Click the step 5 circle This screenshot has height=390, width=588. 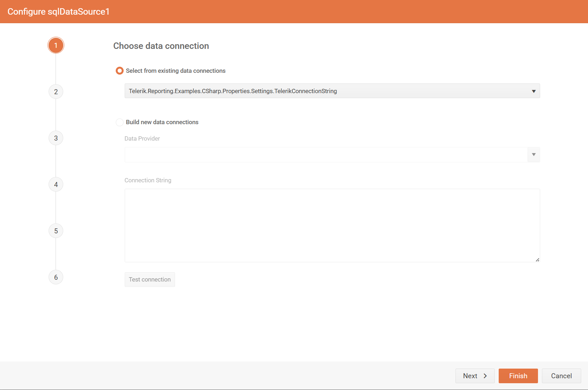click(56, 231)
